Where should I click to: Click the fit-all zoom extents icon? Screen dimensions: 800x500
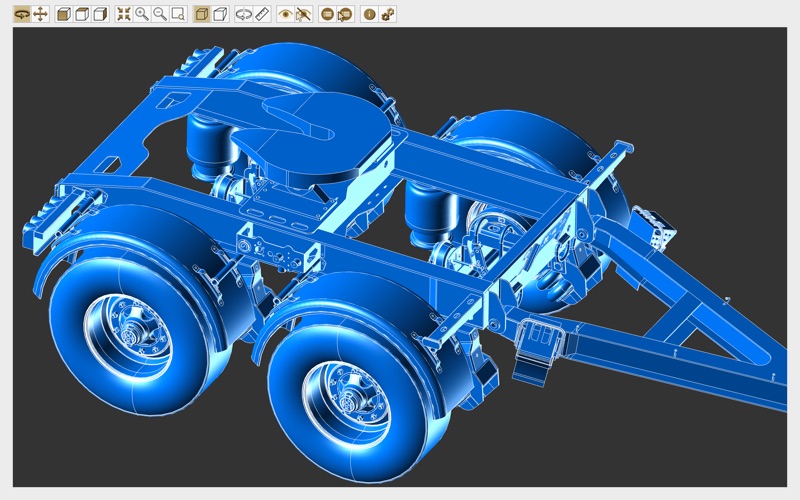124,14
